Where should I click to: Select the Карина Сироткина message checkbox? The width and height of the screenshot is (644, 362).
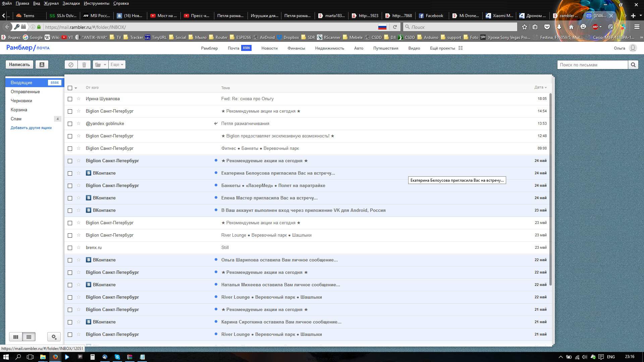click(x=70, y=322)
